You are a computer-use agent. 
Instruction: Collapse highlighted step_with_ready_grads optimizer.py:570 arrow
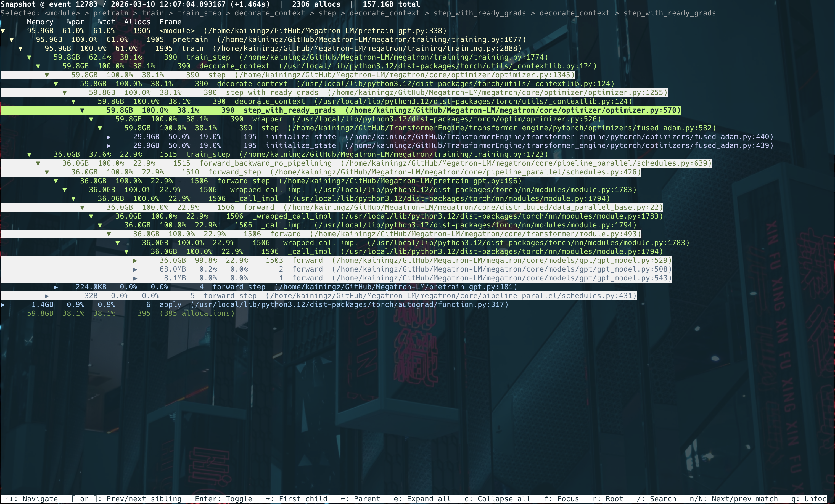pos(82,110)
